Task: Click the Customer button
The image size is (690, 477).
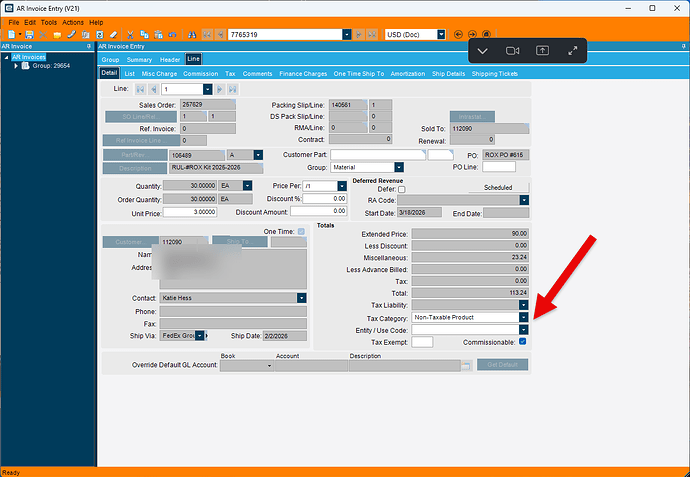Action: pos(130,242)
